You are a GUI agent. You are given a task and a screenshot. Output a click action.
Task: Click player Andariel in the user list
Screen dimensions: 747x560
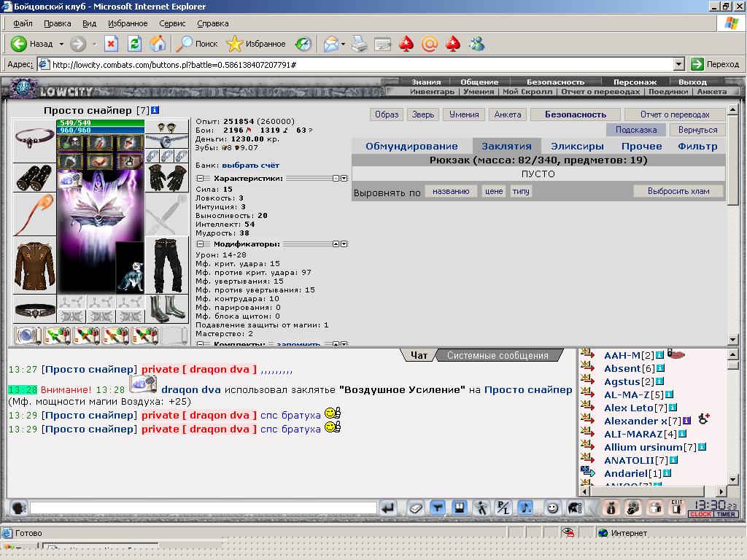tap(627, 473)
